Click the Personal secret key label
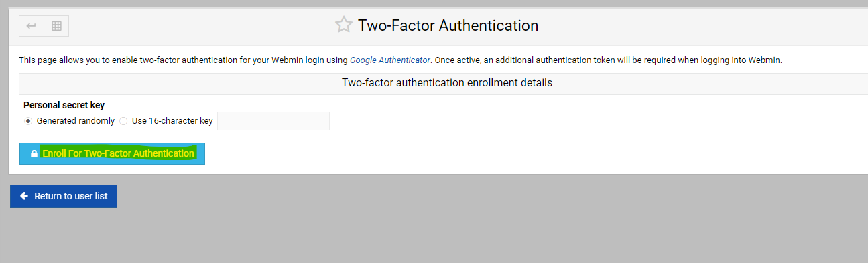 tap(64, 105)
